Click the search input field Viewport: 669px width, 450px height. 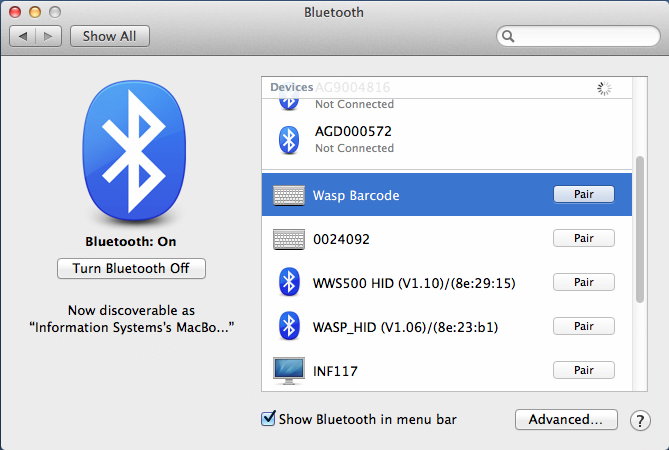pos(578,36)
